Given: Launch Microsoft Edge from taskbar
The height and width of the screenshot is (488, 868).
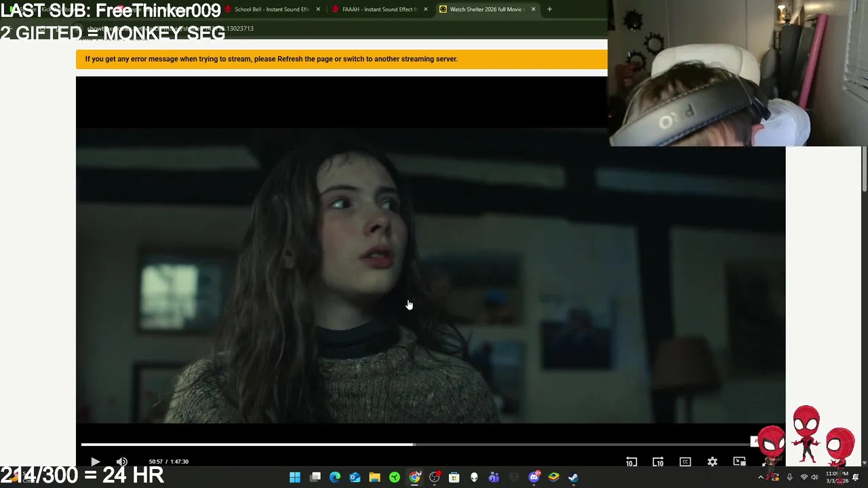Looking at the screenshot, I should (335, 478).
